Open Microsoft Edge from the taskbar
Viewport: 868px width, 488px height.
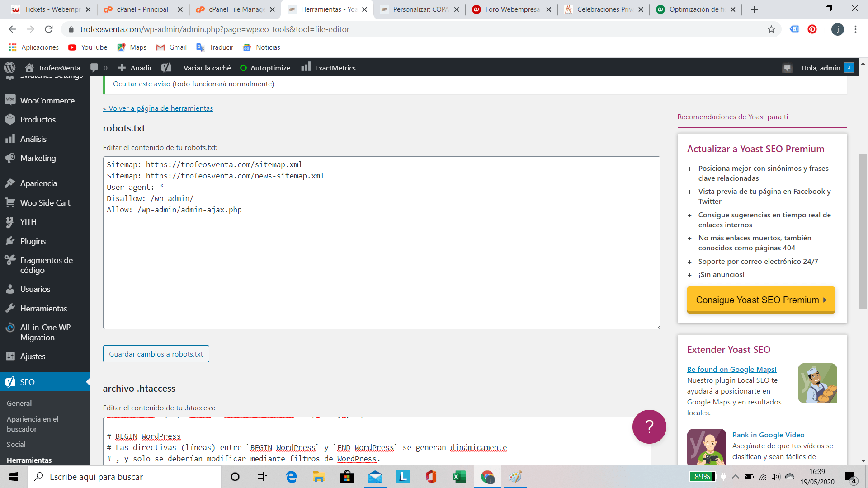pos(291,477)
